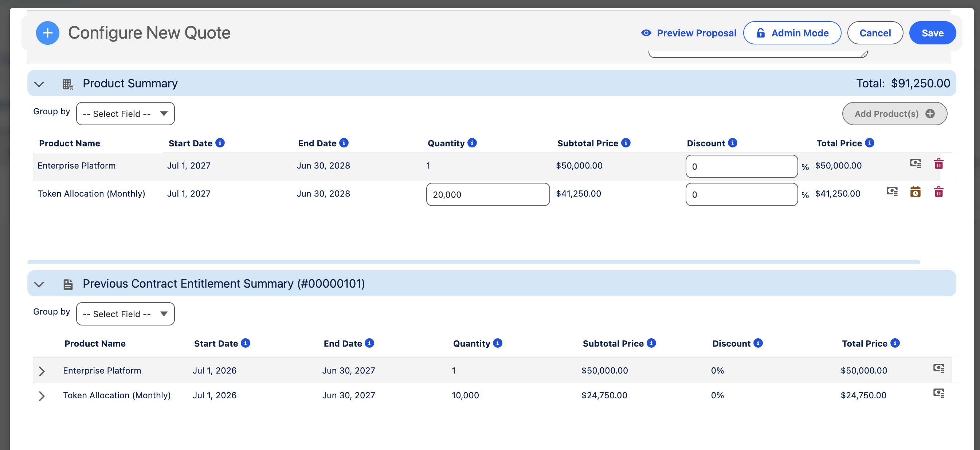The width and height of the screenshot is (980, 450).
Task: Delete the Enterprise Platform product row
Action: click(x=938, y=164)
